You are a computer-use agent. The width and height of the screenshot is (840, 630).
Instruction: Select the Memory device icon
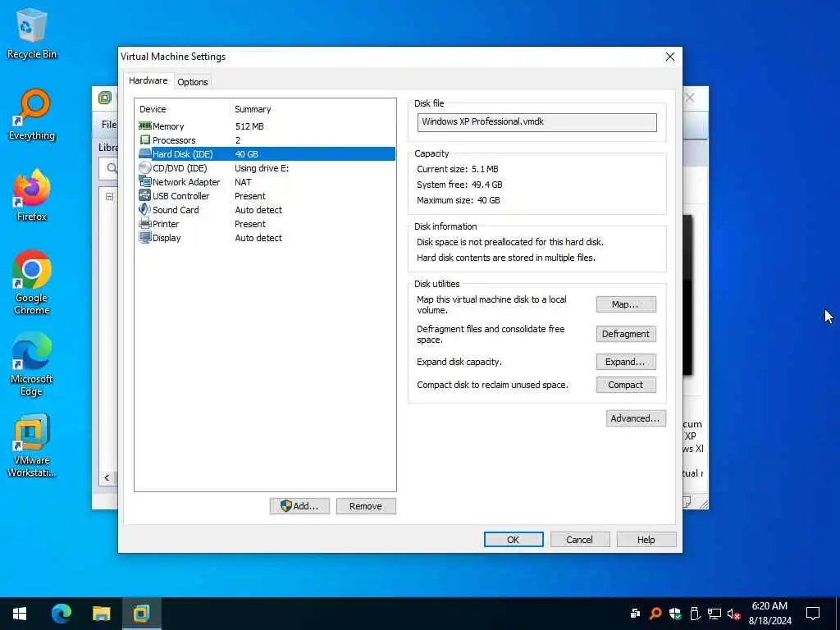144,126
